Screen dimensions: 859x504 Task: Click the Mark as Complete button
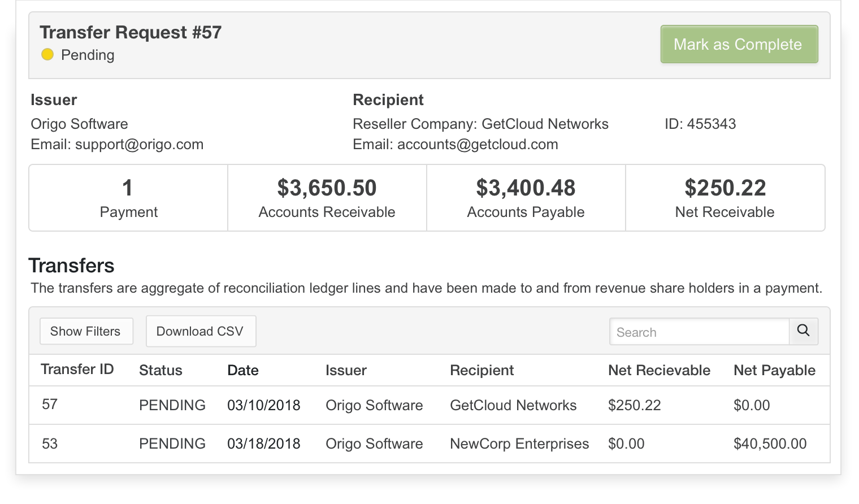739,44
